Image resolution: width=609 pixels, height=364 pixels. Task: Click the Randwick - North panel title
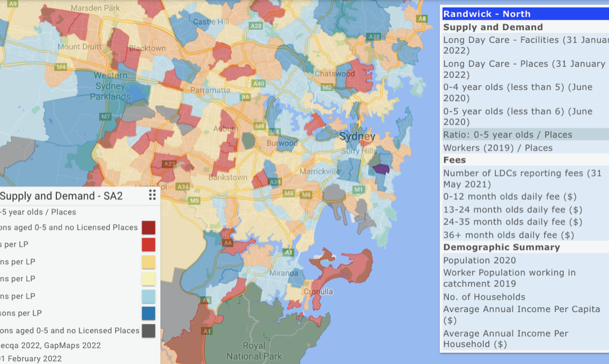click(x=487, y=14)
